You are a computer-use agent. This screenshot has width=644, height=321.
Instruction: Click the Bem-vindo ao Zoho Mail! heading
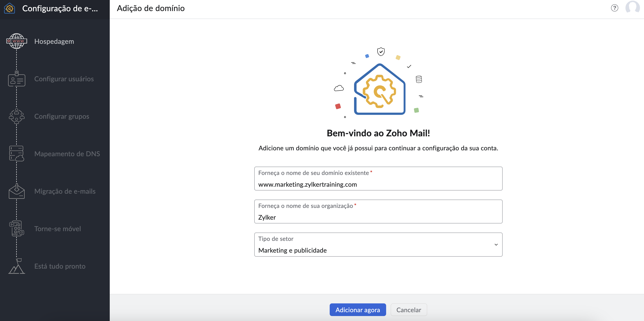coord(378,133)
